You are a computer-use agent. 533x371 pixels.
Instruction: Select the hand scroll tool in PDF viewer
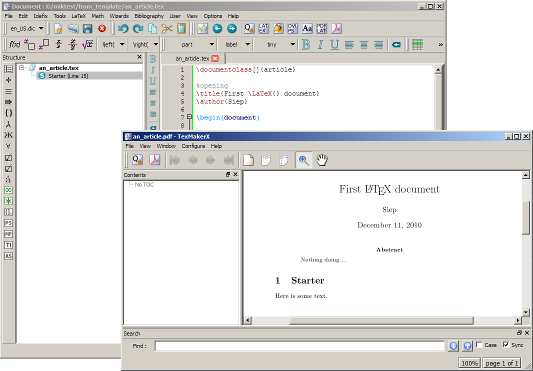coord(322,160)
